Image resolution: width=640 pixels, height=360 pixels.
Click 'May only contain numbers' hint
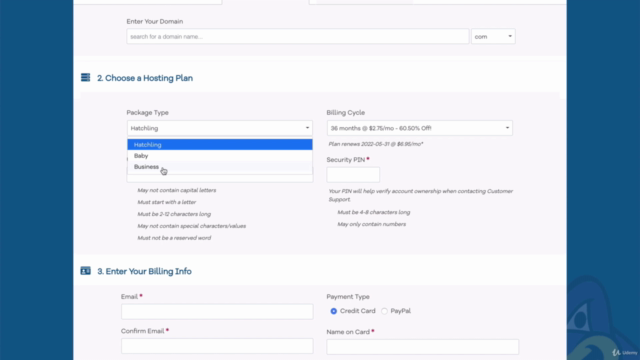[x=372, y=224]
